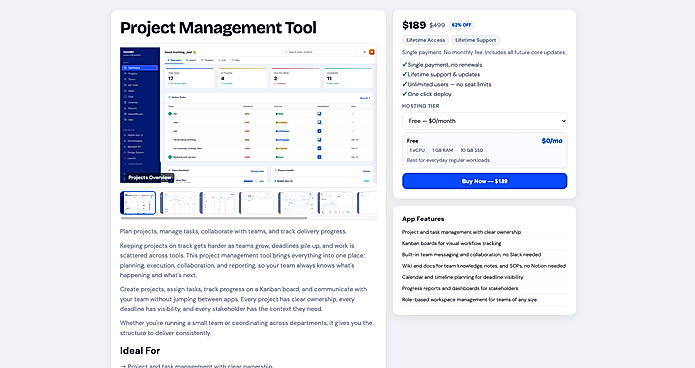Open the Hosting Tier dropdown

pos(484,121)
